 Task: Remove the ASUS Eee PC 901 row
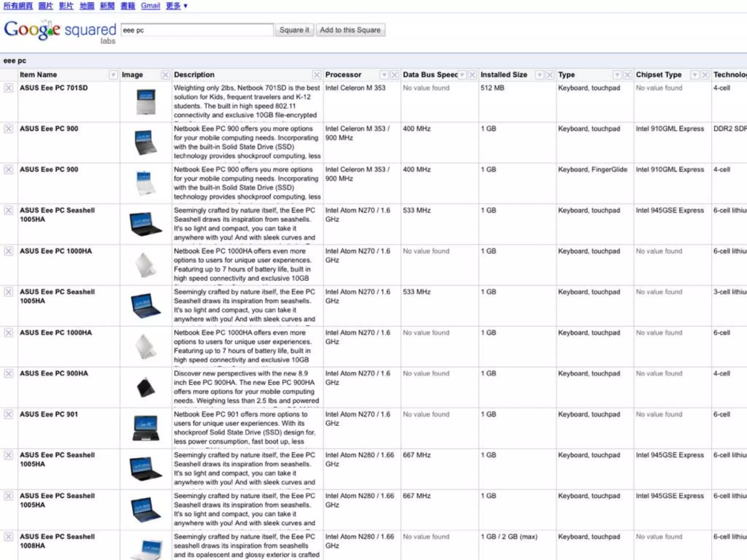coord(9,415)
